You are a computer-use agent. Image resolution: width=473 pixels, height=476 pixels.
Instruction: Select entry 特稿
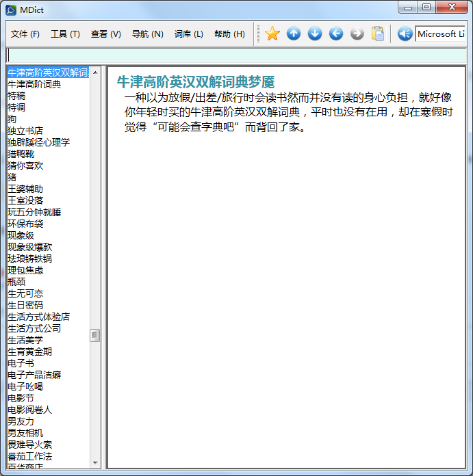tap(16, 96)
